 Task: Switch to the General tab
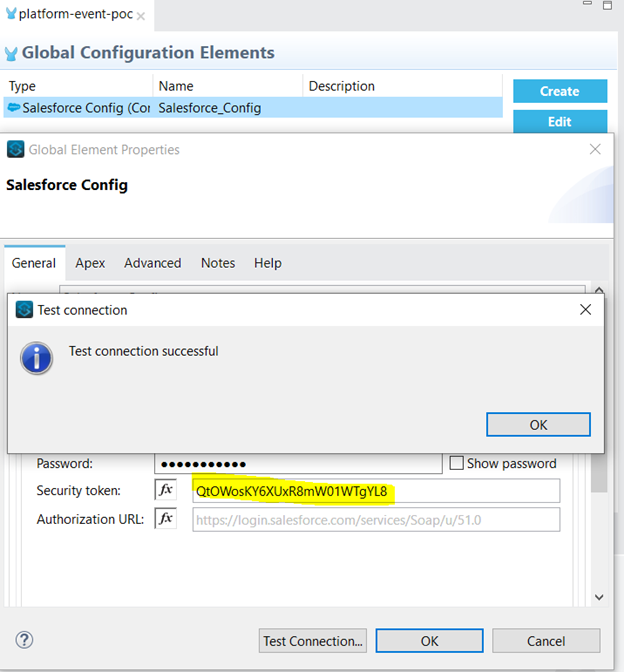[34, 263]
